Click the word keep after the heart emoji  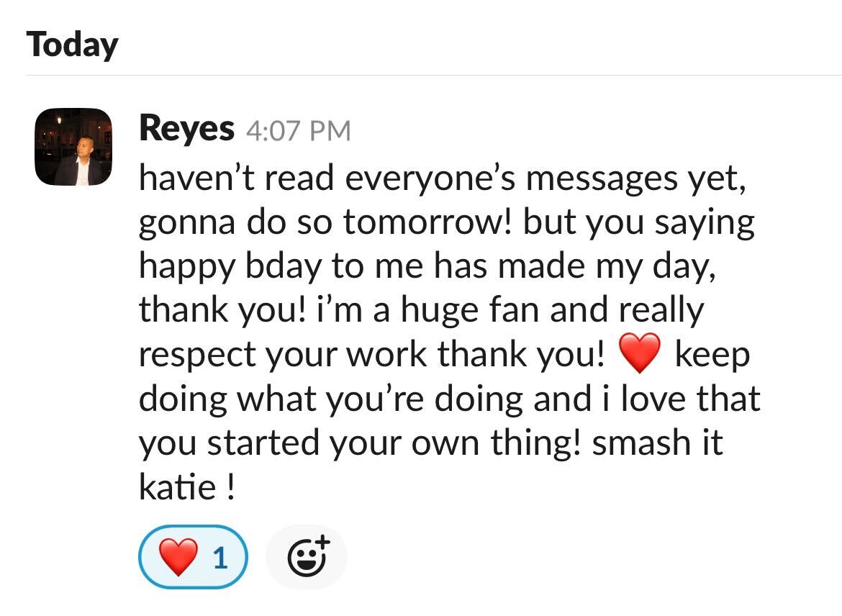click(712, 355)
